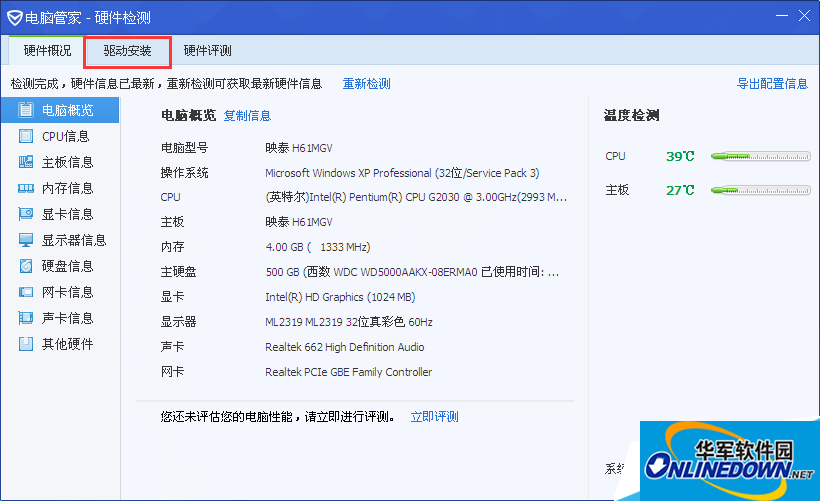This screenshot has height=501, width=820.
Task: Click the 显示器 value ML2319
Action: pyautogui.click(x=349, y=322)
